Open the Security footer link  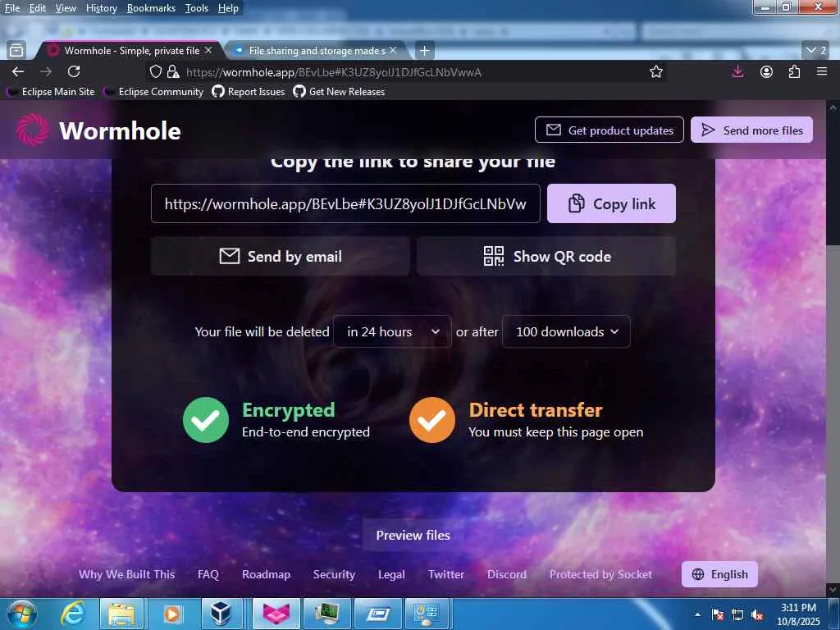point(334,574)
